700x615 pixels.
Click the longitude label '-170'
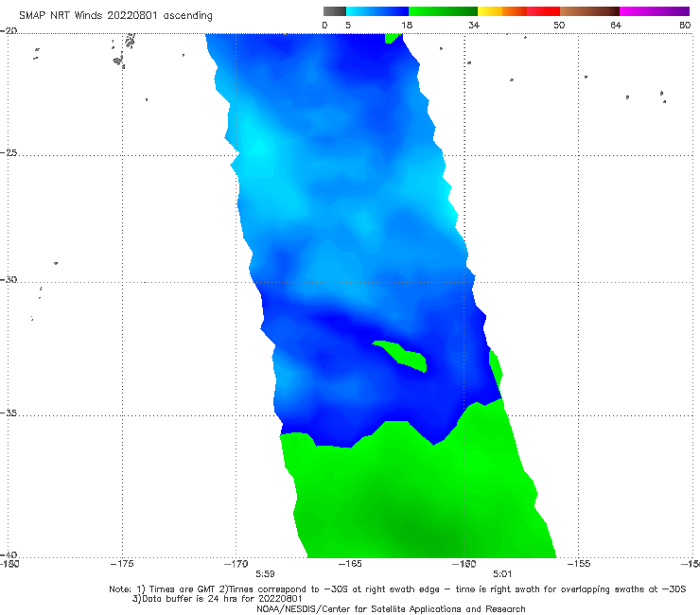(x=236, y=564)
